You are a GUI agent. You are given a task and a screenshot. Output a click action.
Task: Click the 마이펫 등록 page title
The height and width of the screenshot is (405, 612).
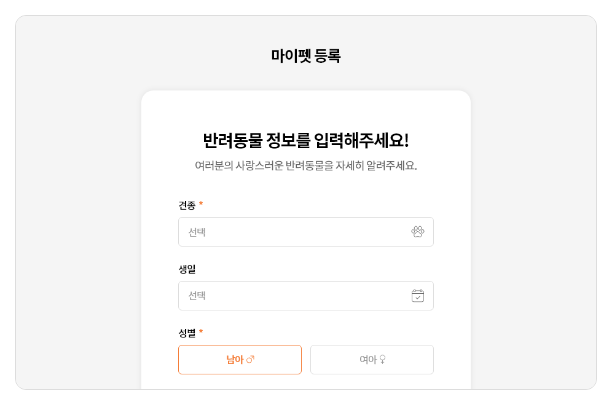(306, 56)
